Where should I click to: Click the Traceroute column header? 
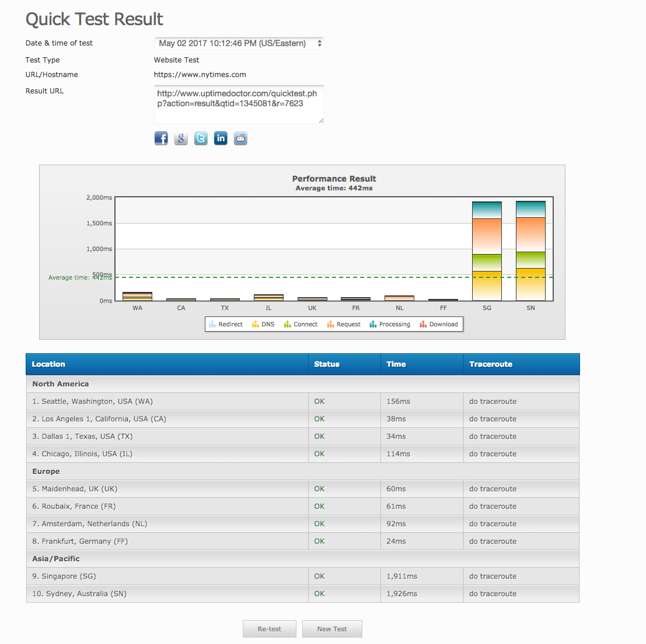click(x=522, y=364)
